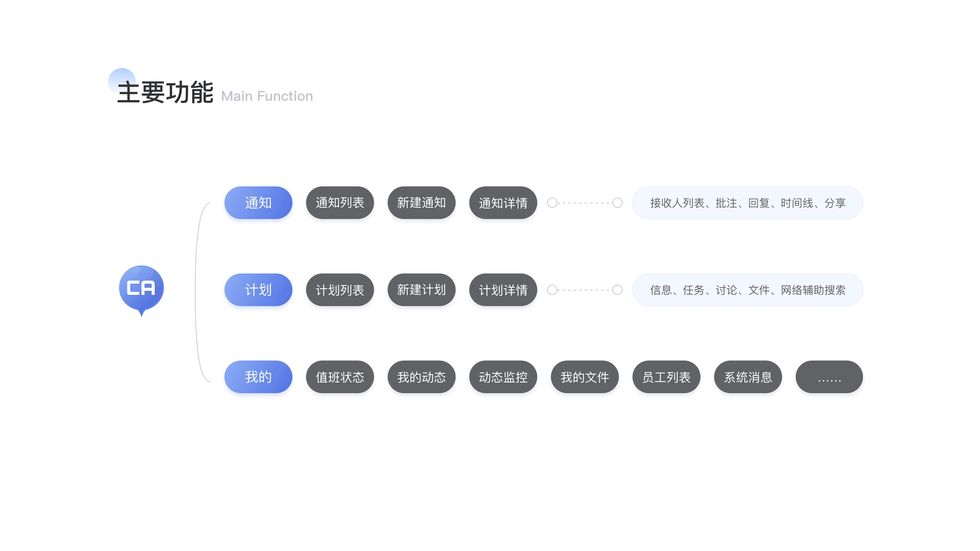This screenshot has height=551, width=980.
Task: Open 通知详情 pill
Action: (x=503, y=202)
